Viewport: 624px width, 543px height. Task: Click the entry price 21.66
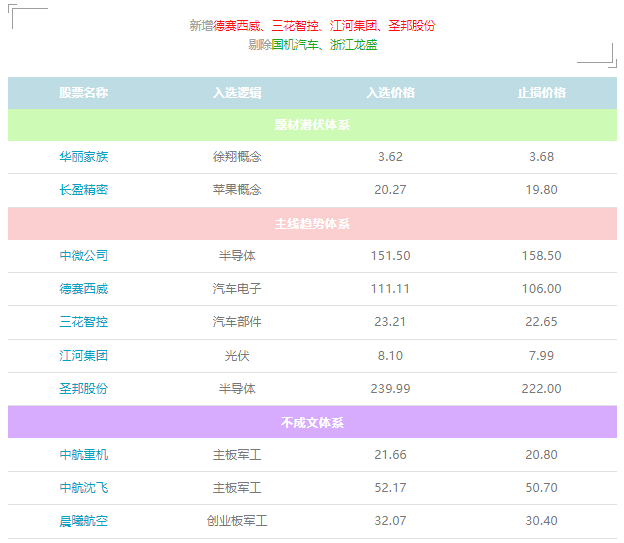(390, 455)
